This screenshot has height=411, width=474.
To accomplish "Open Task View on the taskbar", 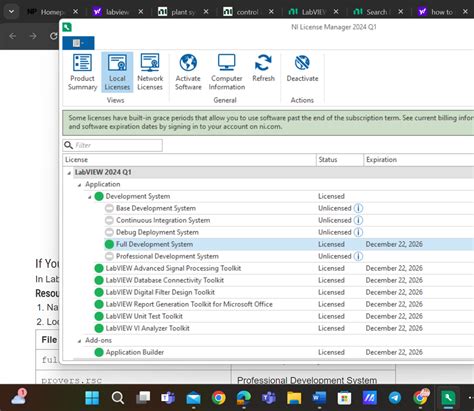I will coord(143,398).
